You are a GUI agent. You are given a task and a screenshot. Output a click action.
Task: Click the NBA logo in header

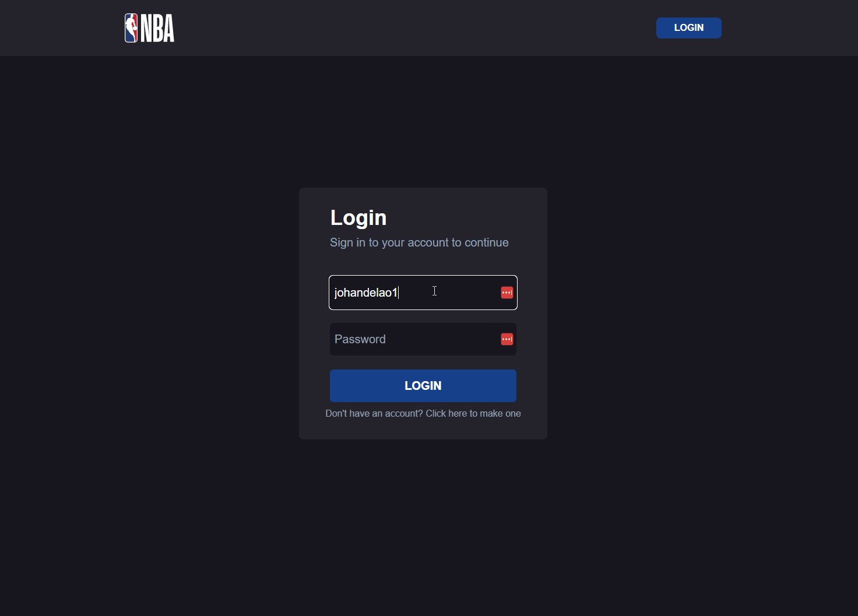click(149, 28)
